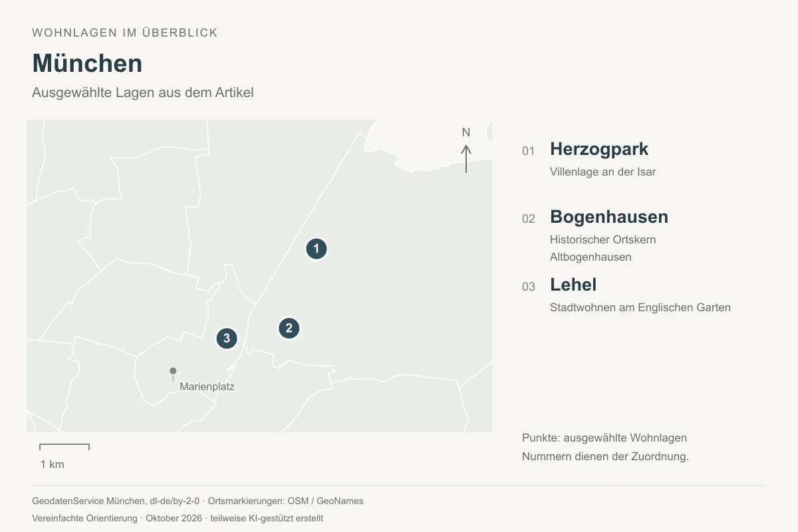Click the text Historischer Ortskern
This screenshot has height=532, width=798.
coord(603,239)
